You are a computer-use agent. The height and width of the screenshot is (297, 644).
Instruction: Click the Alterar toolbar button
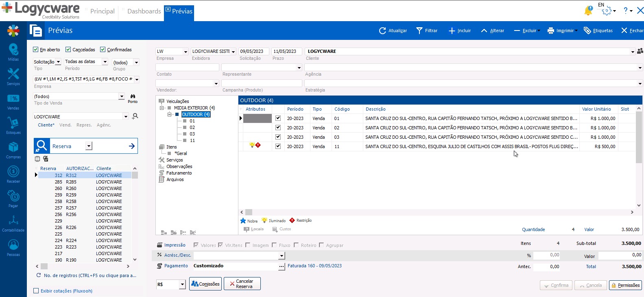(x=492, y=31)
